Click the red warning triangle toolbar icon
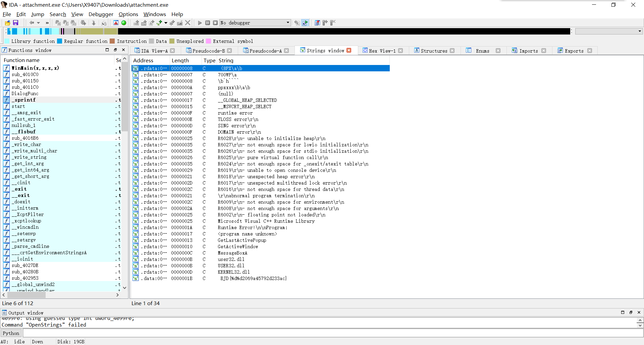 pos(116,23)
